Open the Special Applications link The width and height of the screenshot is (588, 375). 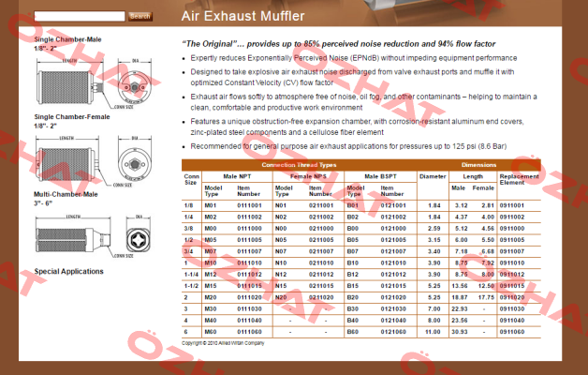point(68,271)
